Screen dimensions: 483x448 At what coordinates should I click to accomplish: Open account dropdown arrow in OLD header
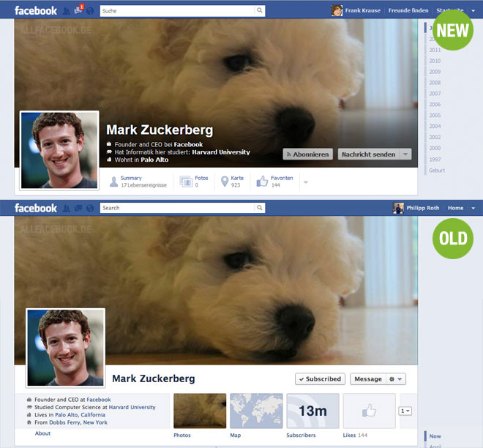point(473,209)
